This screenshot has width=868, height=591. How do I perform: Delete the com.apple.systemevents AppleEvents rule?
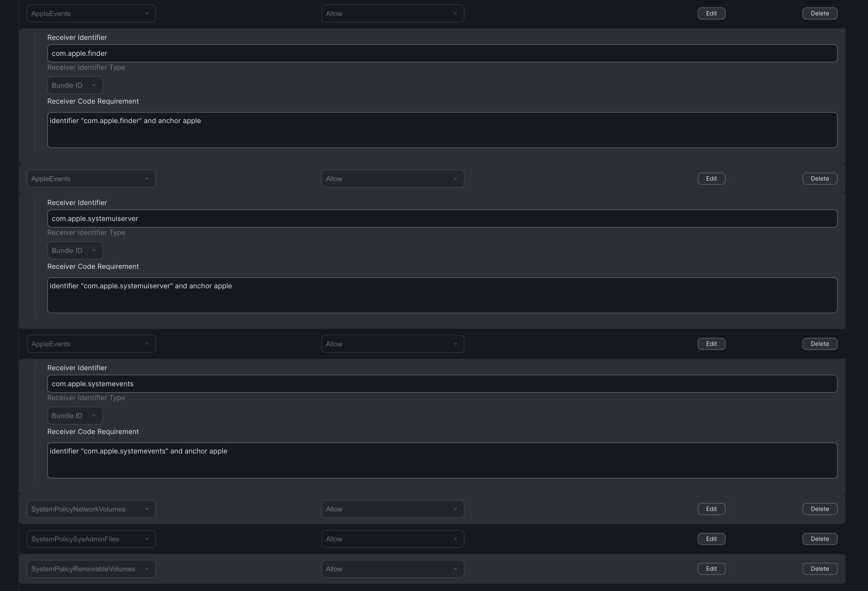point(820,344)
